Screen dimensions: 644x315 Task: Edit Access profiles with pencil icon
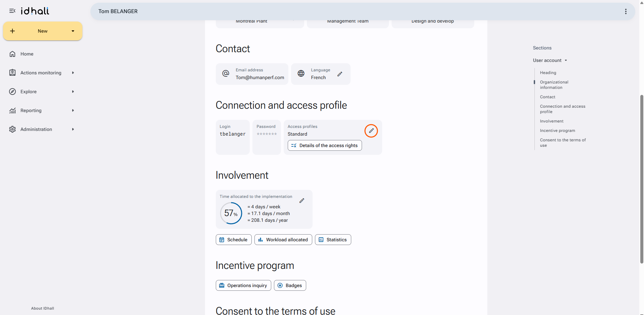tap(371, 131)
